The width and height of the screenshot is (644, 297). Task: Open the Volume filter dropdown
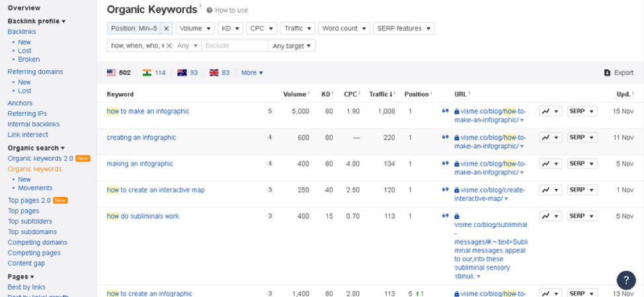(195, 28)
